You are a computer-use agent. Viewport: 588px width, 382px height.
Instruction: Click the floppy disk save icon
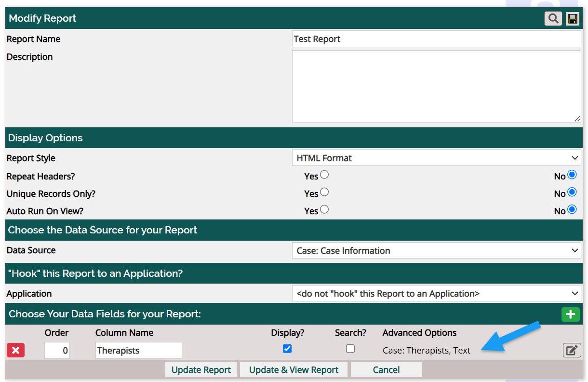[x=573, y=18]
